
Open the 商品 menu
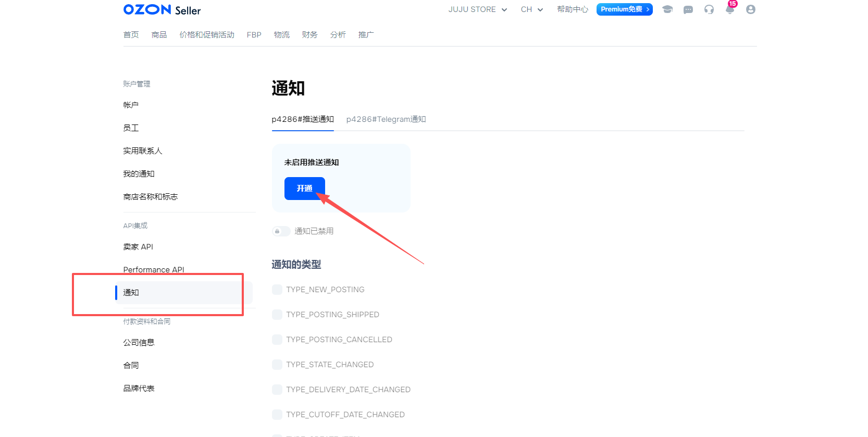[x=159, y=35]
